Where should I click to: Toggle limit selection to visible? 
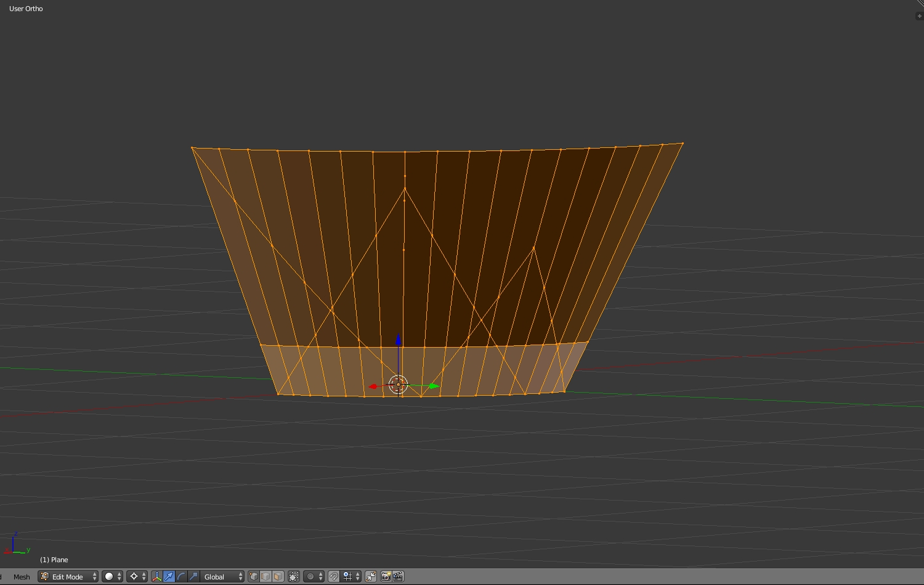(294, 576)
